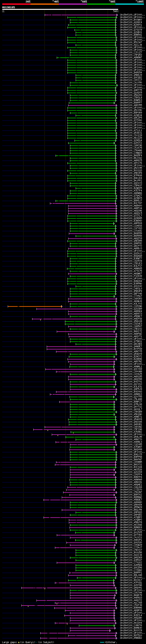Screen dimensions: 146x644
Task: Select hit label UniRef100_C3YJZ7
Action: pos(131,53)
